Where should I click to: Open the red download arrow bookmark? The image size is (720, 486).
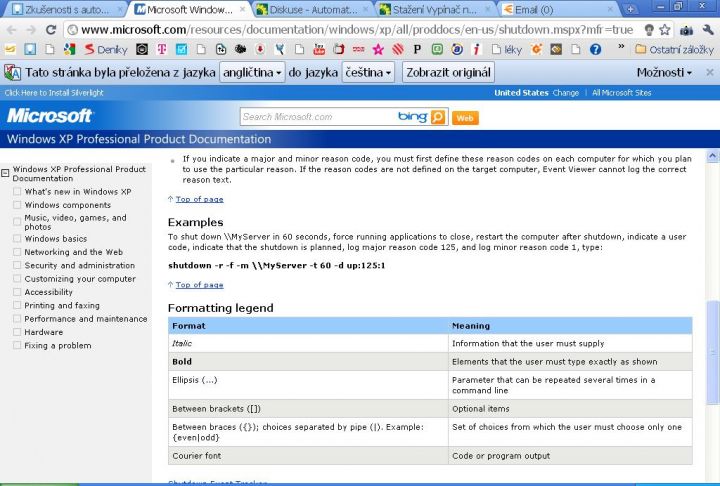260,49
